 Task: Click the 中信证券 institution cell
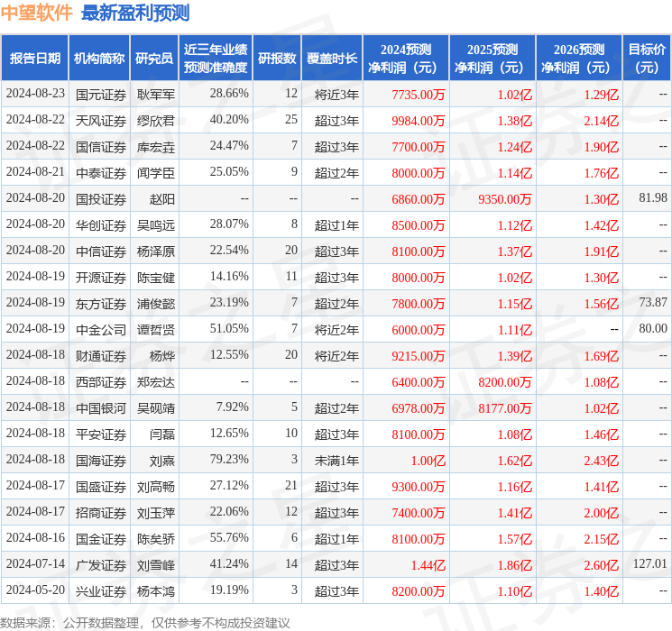[x=101, y=251]
